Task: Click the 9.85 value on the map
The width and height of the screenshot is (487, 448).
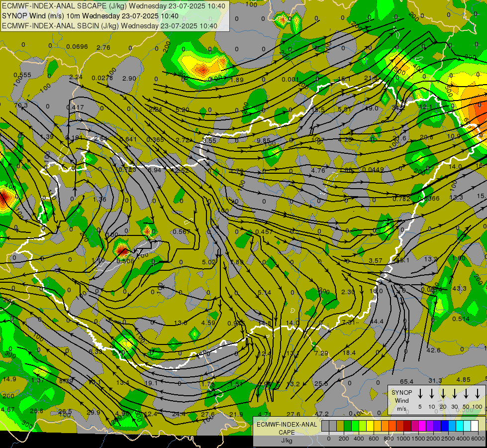Action: click(263, 140)
